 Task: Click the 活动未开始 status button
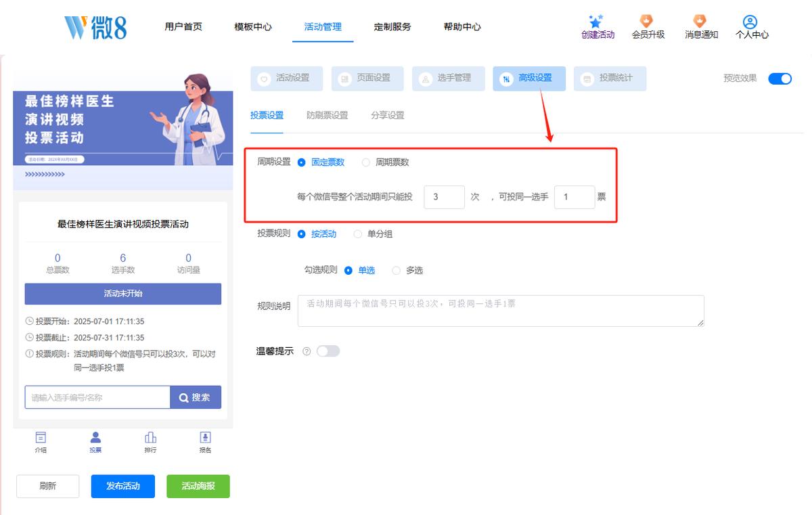[x=123, y=294]
